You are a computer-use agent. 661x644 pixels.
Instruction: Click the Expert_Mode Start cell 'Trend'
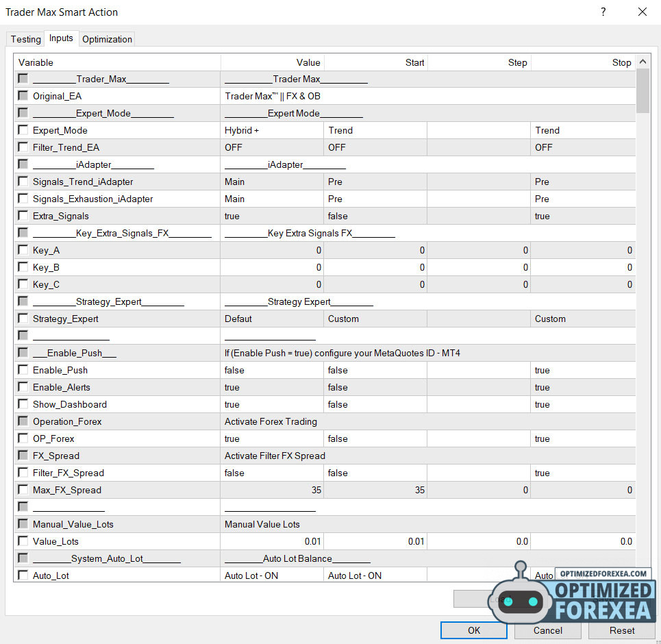click(x=375, y=130)
